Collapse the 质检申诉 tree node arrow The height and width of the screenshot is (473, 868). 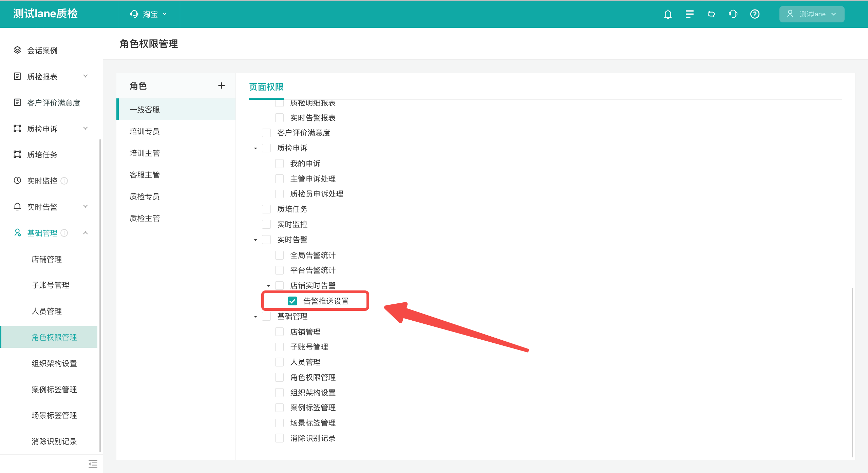[x=256, y=148]
